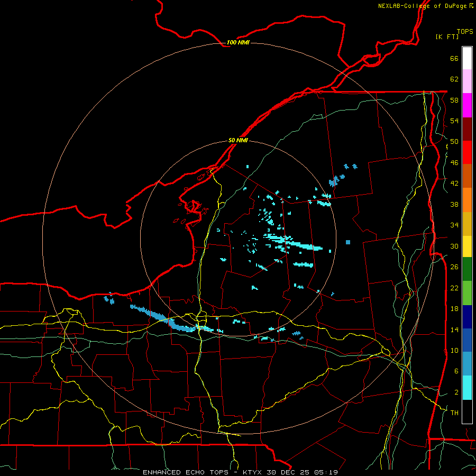Viewport: 476px width, 476px height.
Task: Click the legend value 2
Action: pyautogui.click(x=456, y=392)
